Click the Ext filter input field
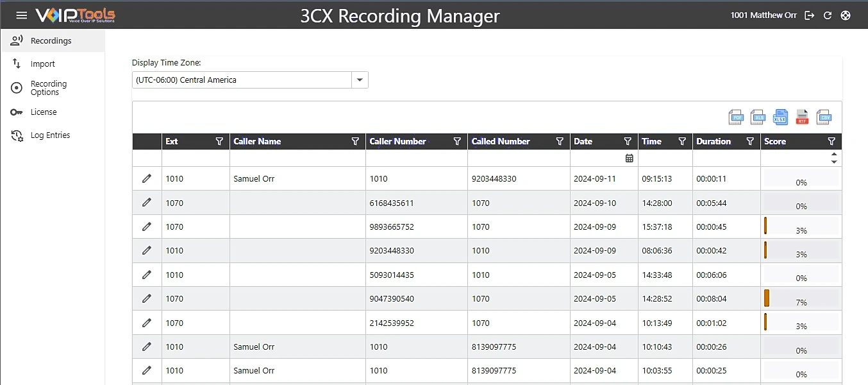This screenshot has width=868, height=385. click(196, 158)
